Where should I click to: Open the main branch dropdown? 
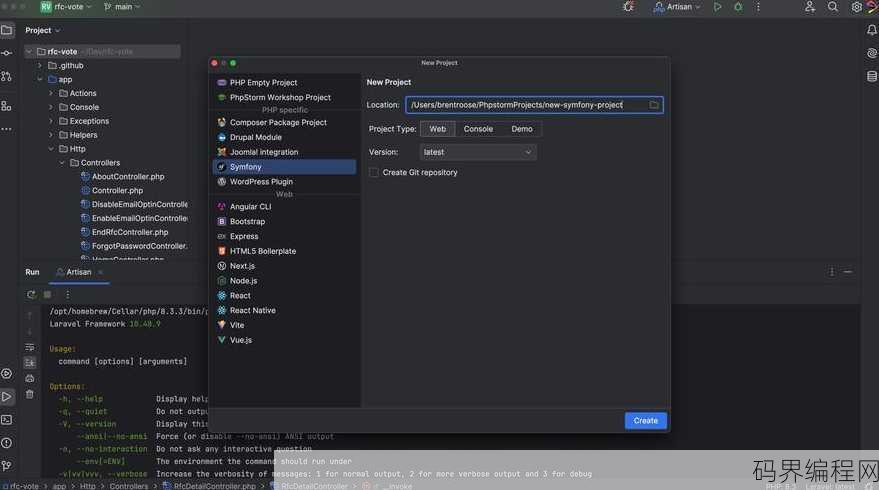pyautogui.click(x=122, y=7)
